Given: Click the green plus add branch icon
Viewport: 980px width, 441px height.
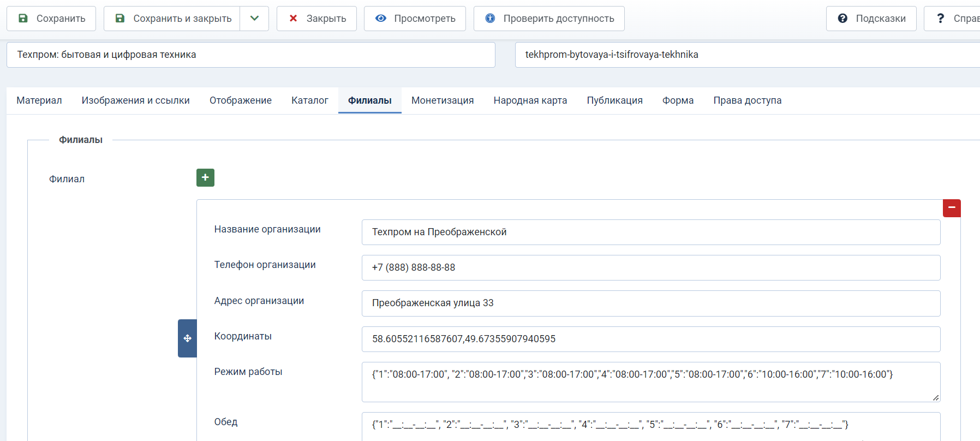Looking at the screenshot, I should pos(205,177).
